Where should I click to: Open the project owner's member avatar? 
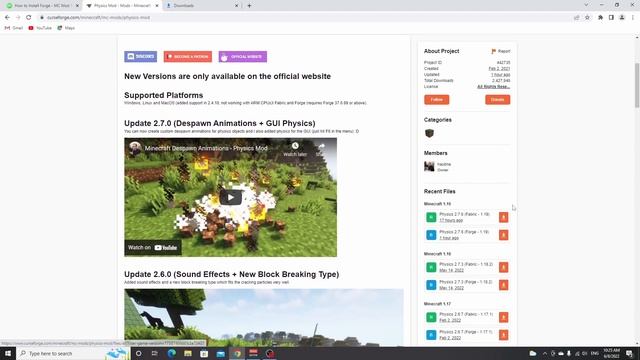tap(429, 166)
